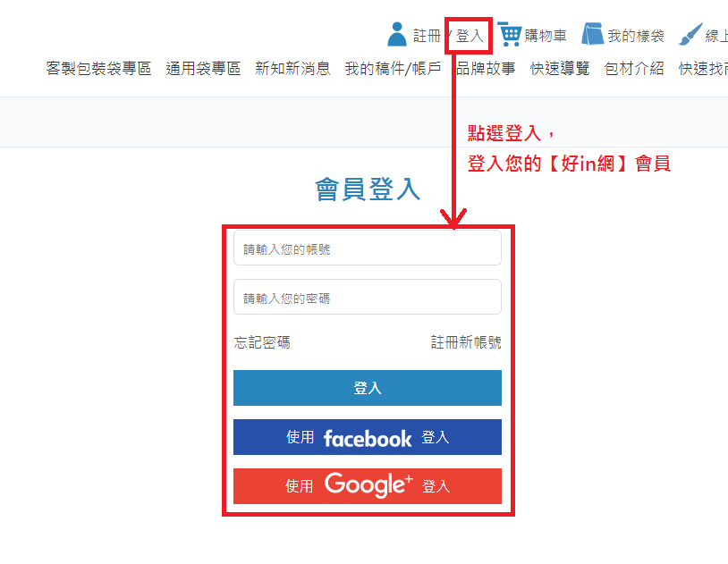Open 包材介紹 in the navigation bar
Screen dimensions: 728x564
tap(634, 68)
